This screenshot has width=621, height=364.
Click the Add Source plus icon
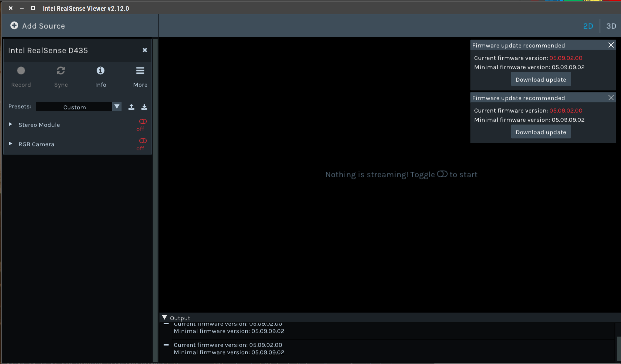(x=14, y=26)
